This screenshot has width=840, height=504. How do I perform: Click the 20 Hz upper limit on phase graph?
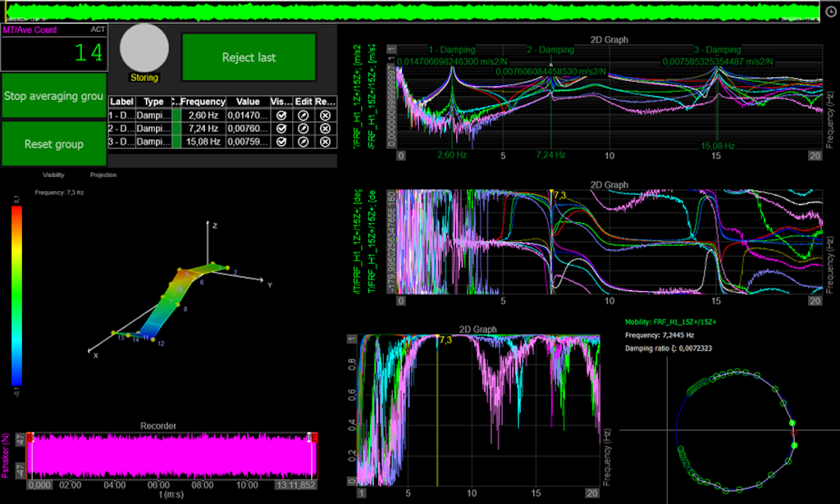[815, 301]
